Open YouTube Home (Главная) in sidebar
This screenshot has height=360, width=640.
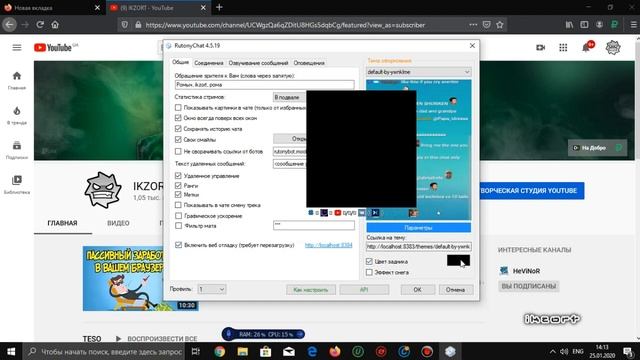(17, 80)
